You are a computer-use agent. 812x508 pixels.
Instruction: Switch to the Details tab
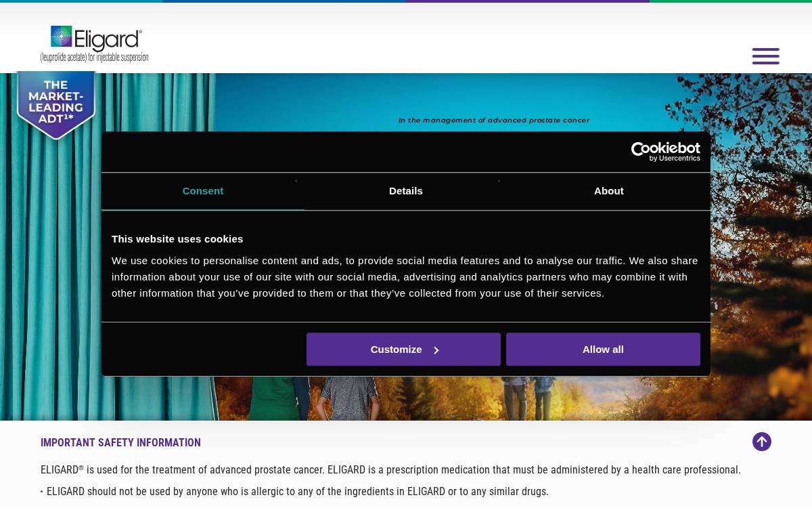pyautogui.click(x=406, y=191)
